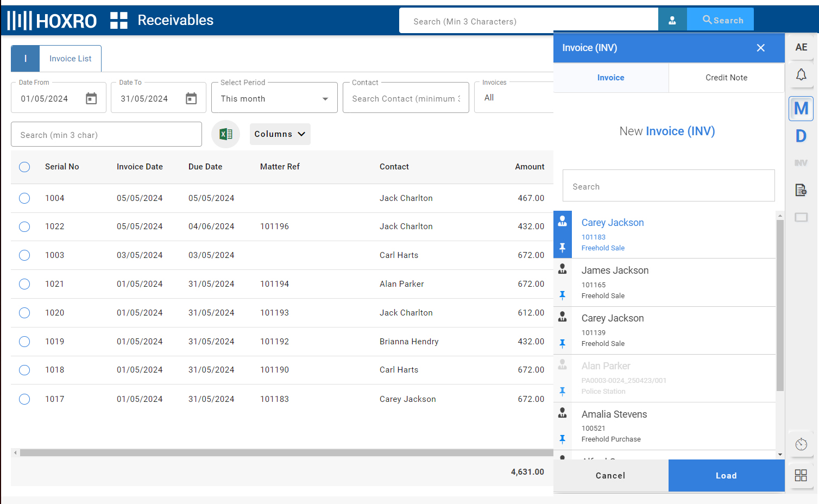Toggle the select-all radio in table header
Screen dimensions: 819x504
[24, 167]
